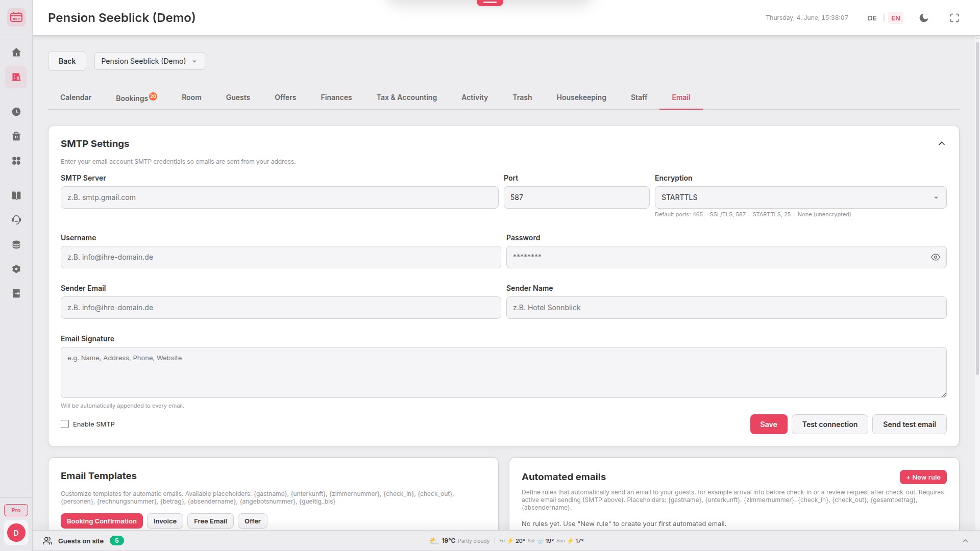Switch to the Bookings tab

pos(136,97)
